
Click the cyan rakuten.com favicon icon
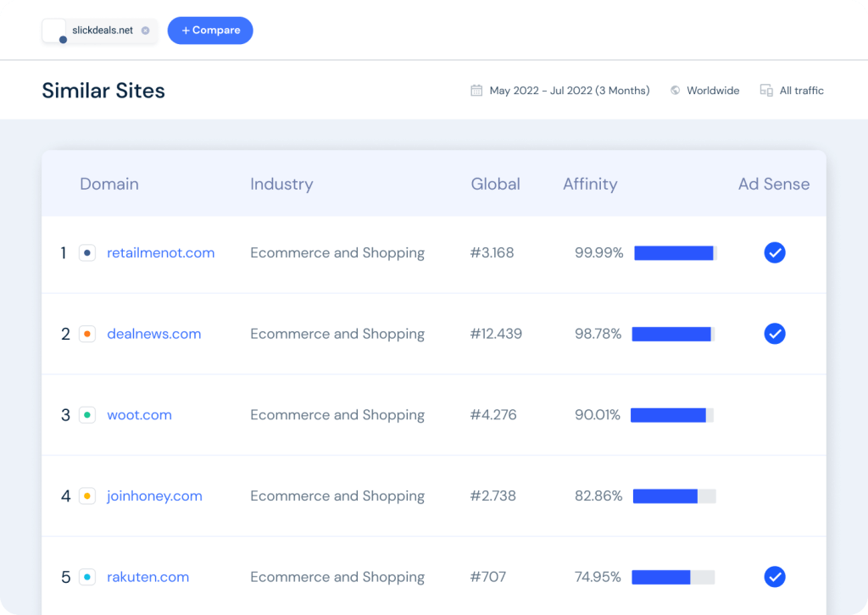tap(87, 577)
